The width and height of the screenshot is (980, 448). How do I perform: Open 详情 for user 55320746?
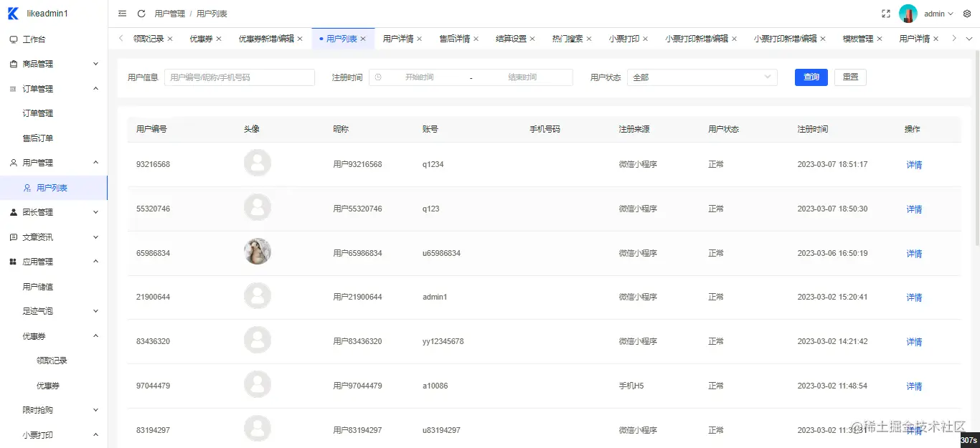914,209
